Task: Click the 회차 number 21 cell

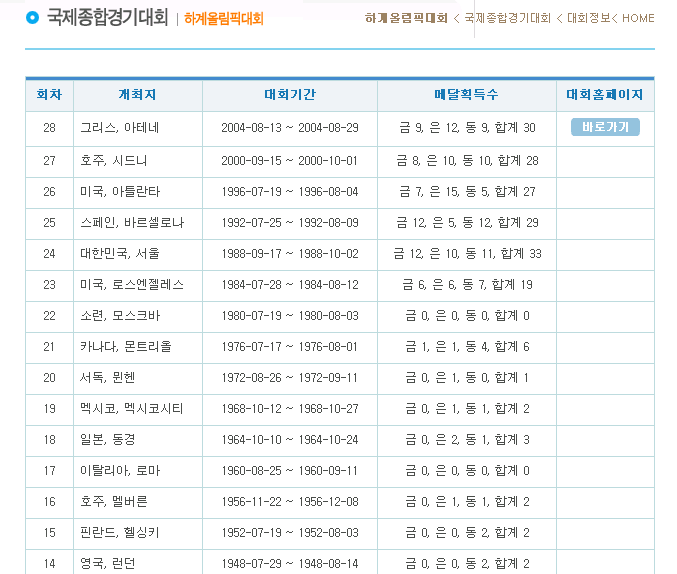Action: pos(49,347)
